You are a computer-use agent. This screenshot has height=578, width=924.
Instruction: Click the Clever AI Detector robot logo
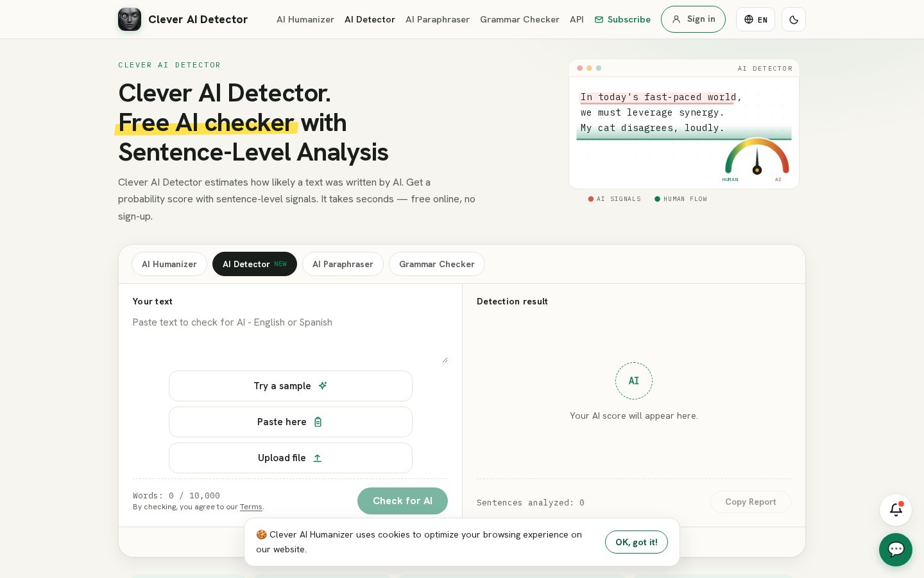pos(130,19)
